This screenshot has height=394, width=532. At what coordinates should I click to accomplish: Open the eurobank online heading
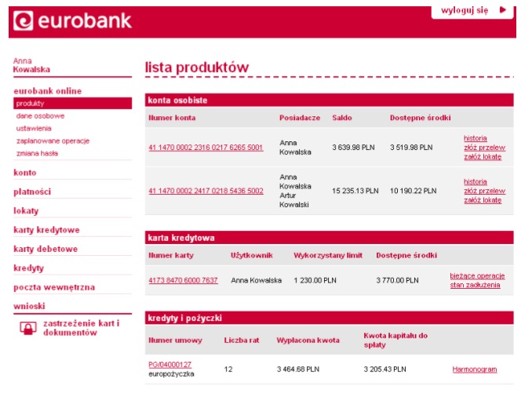(x=48, y=91)
